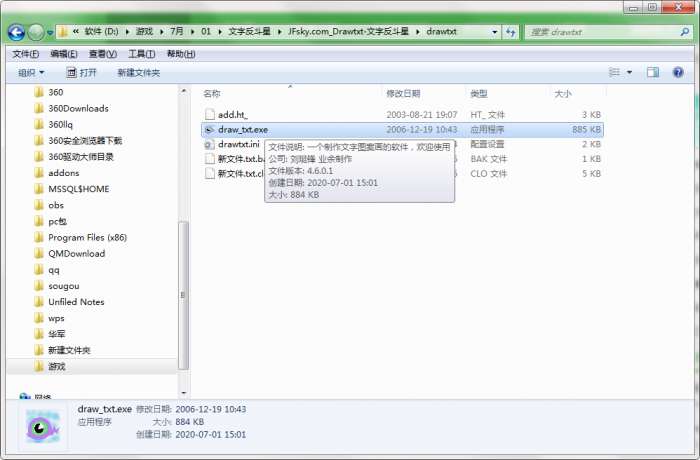
Task: Click the 7月 breadcrumb segment
Action: point(177,32)
